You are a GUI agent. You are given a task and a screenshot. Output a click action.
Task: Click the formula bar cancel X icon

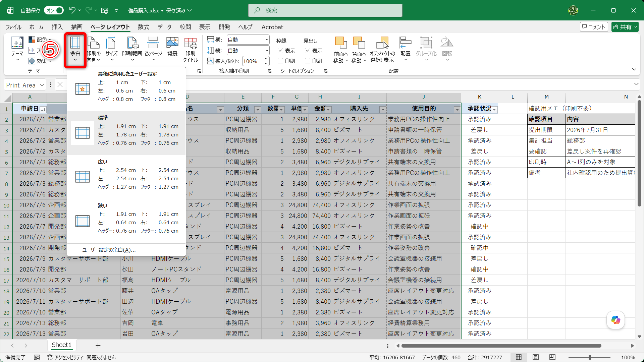(x=60, y=85)
